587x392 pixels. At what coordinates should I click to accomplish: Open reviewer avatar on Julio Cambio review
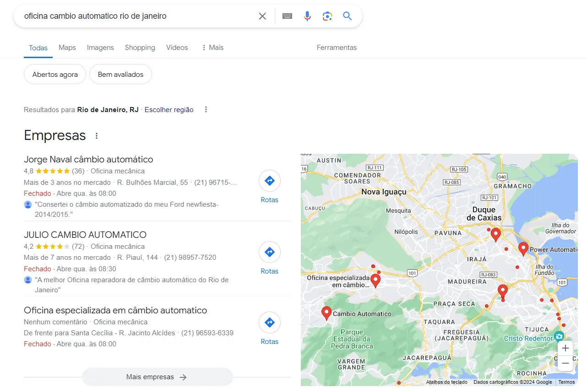coord(28,279)
